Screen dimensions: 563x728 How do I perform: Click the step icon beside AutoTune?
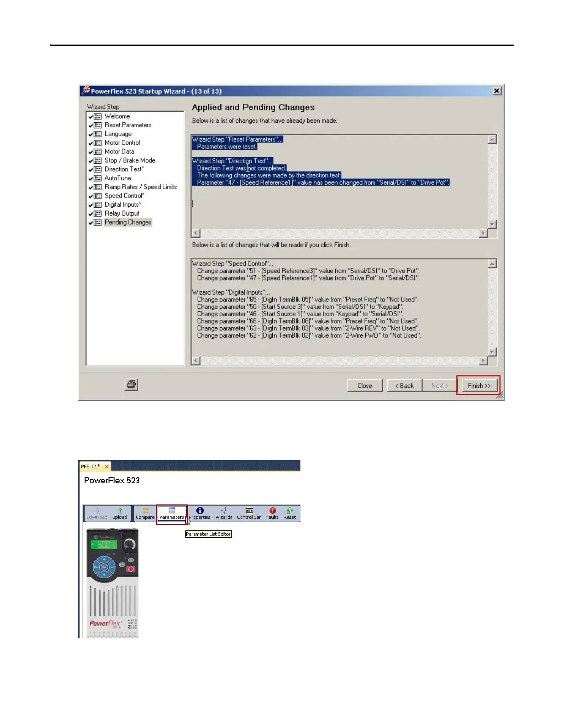(x=98, y=178)
